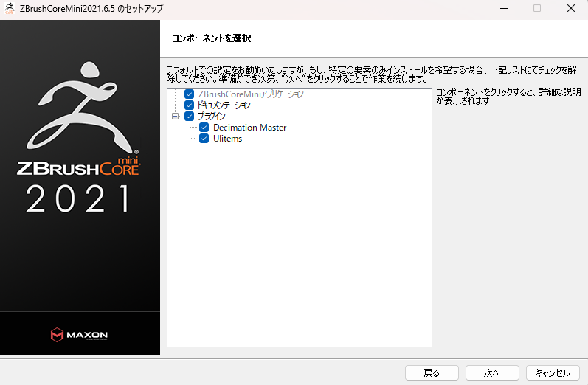Select the プラグイン component label
The image size is (588, 385).
(212, 117)
